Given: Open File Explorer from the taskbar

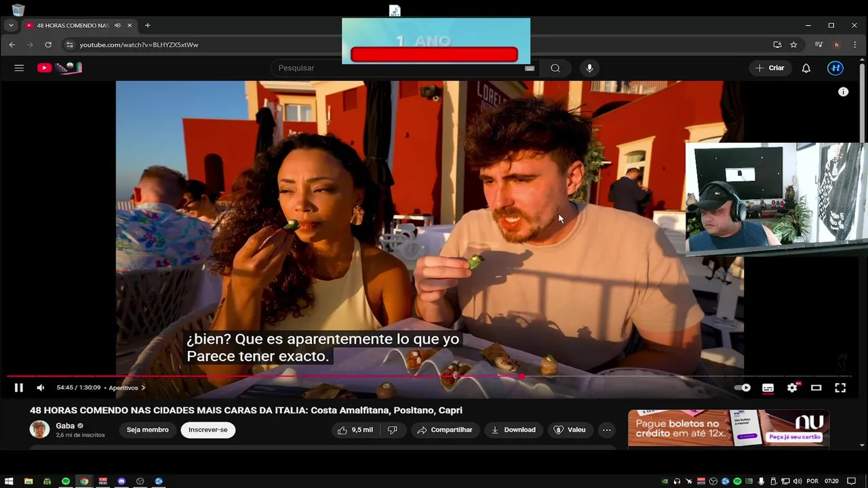Looking at the screenshot, I should 28,481.
